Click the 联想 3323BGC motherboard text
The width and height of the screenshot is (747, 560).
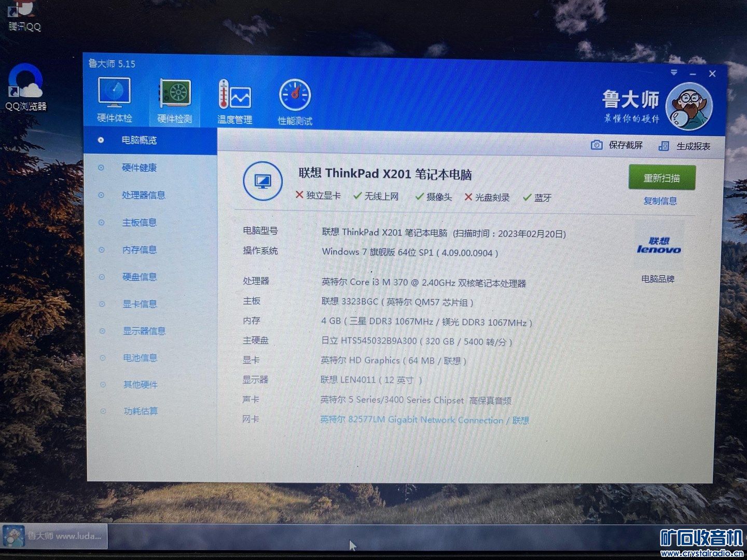397,302
